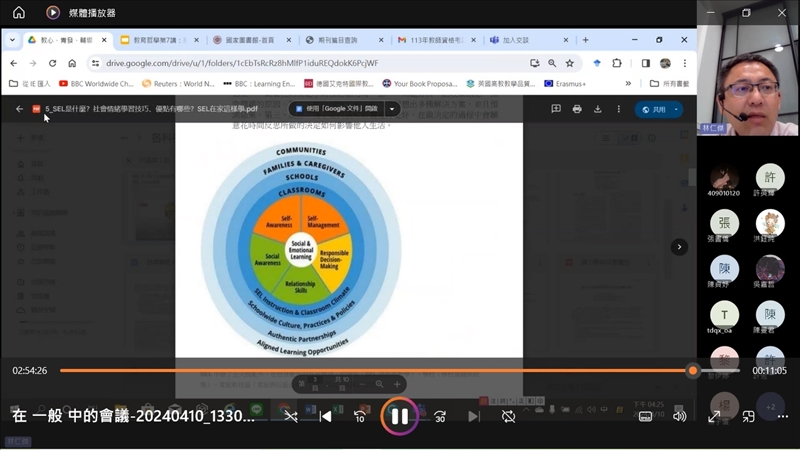
Task: Open the Google Docs open-with dropdown arrow
Action: [393, 109]
